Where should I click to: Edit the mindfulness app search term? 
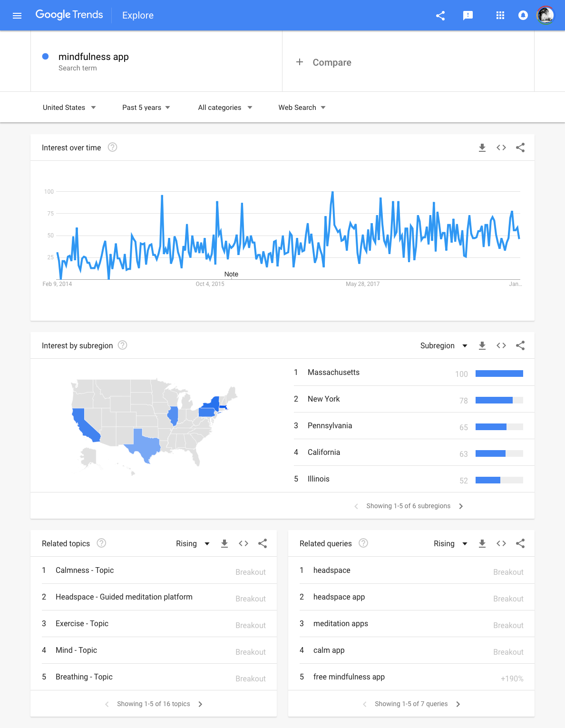tap(94, 57)
